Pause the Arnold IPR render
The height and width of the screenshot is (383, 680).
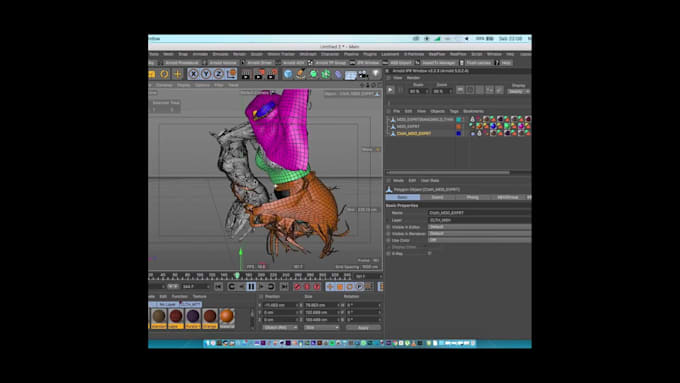tap(401, 90)
